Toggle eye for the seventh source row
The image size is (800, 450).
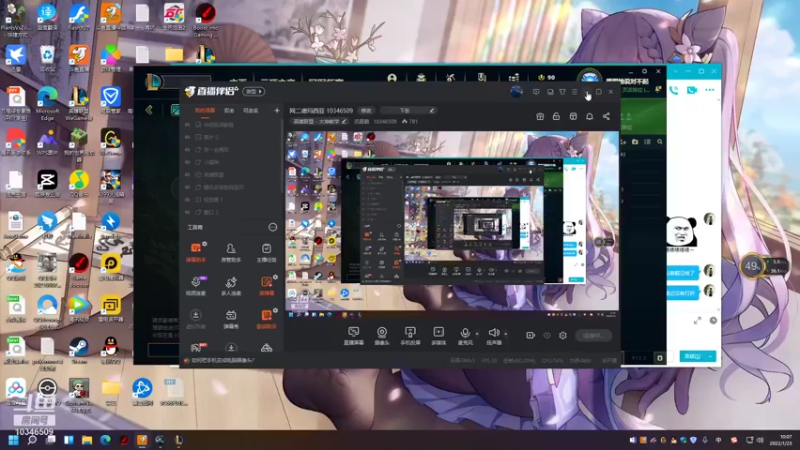(188, 199)
